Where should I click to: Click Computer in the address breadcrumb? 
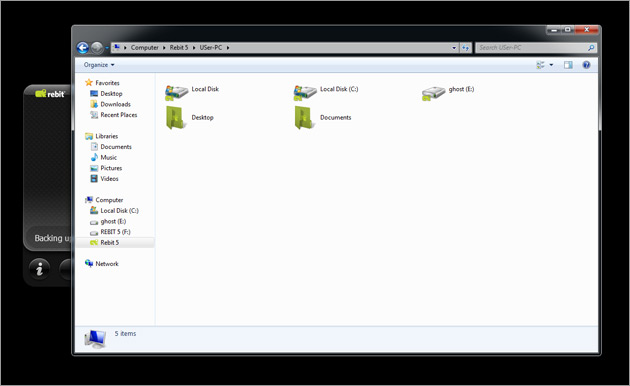[144, 47]
